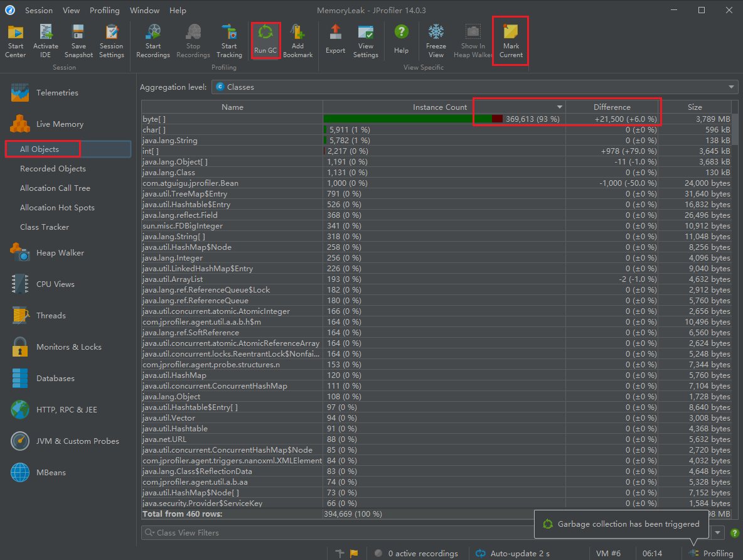Click the status bar pin icon

click(339, 553)
